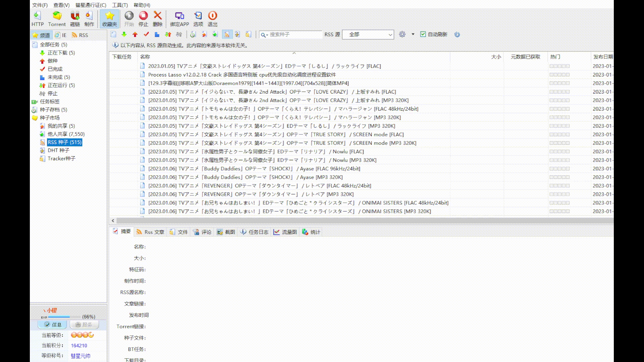Open the dropdown arrow beside the gear icon

(x=413, y=34)
